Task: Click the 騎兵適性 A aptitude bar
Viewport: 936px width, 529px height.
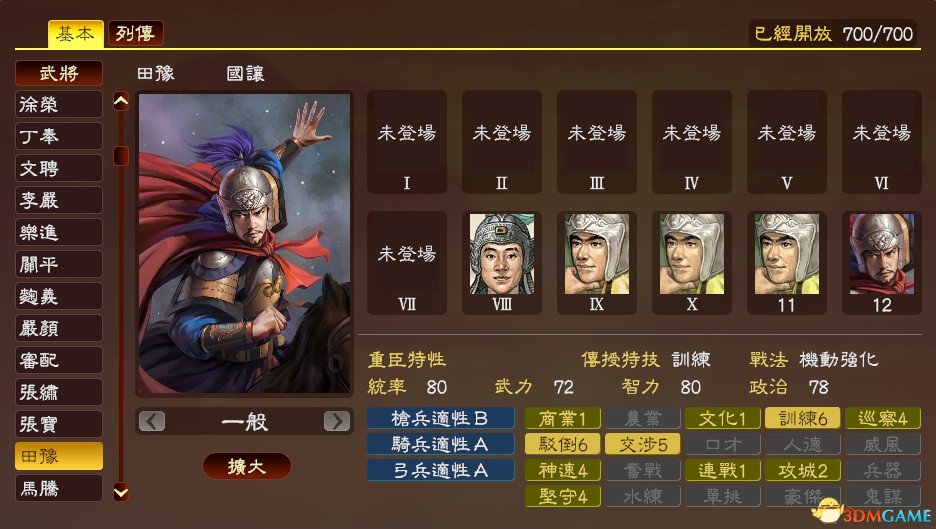Action: (x=441, y=444)
